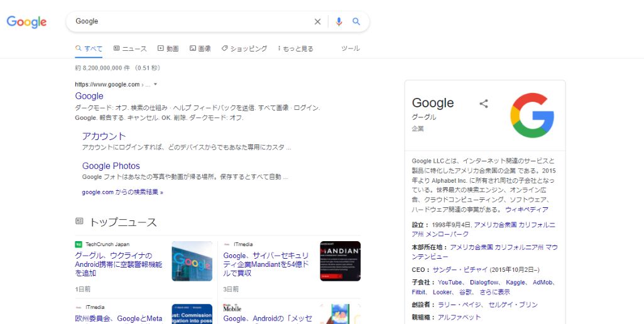
Task: Open the Fitbit subsidiary link
Action: pyautogui.click(x=418, y=293)
